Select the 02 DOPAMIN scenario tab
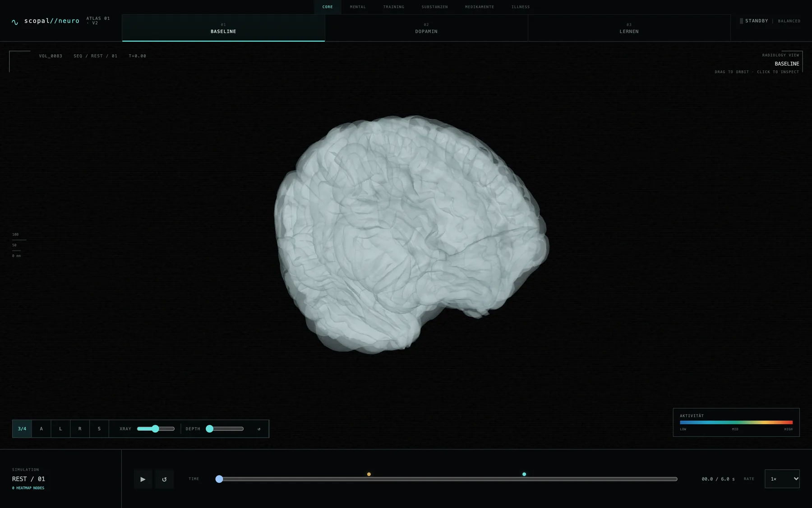The height and width of the screenshot is (508, 812). point(426,28)
